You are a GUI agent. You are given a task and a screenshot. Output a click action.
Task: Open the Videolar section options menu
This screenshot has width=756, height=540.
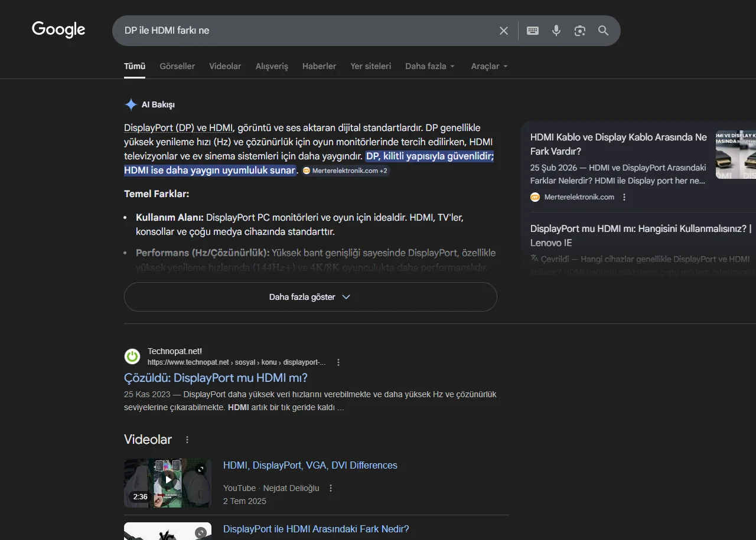click(187, 440)
